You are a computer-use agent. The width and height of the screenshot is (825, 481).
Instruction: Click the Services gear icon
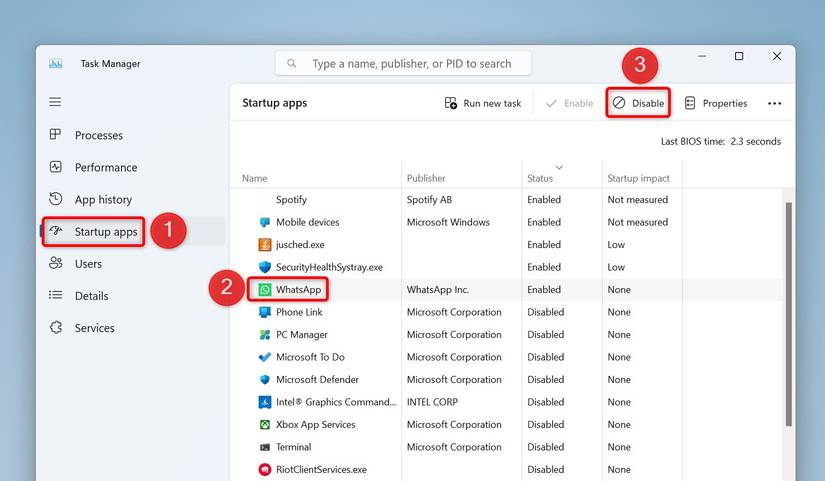click(55, 327)
